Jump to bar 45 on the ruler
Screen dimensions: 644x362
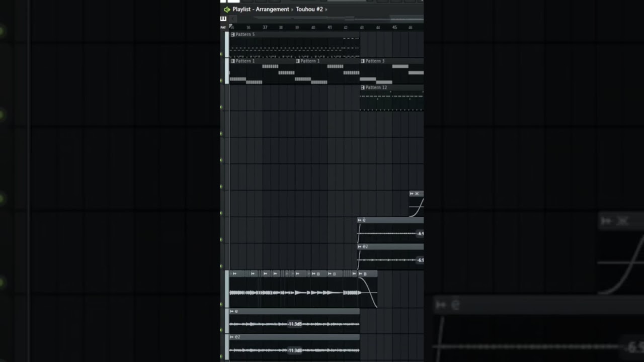(x=394, y=27)
